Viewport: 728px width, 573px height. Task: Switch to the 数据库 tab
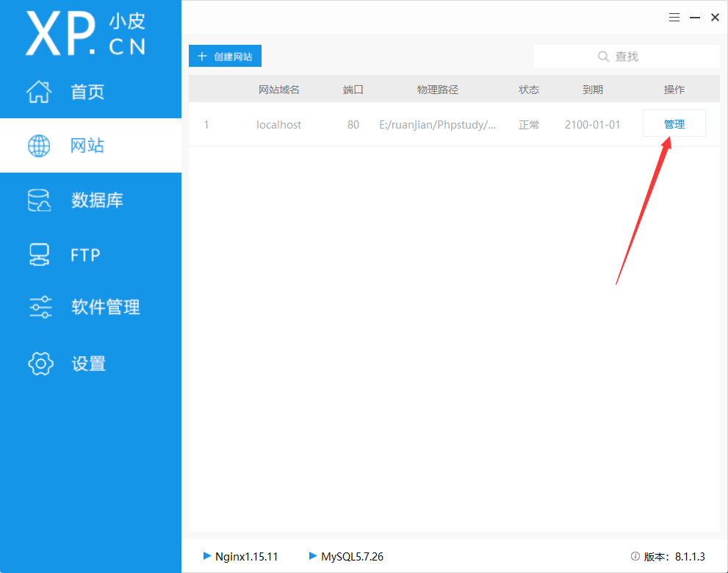[90, 200]
